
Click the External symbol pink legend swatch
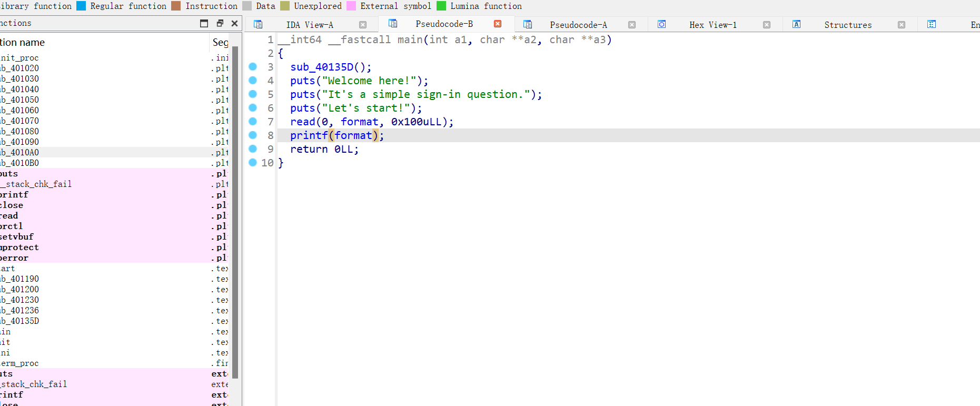(x=351, y=6)
